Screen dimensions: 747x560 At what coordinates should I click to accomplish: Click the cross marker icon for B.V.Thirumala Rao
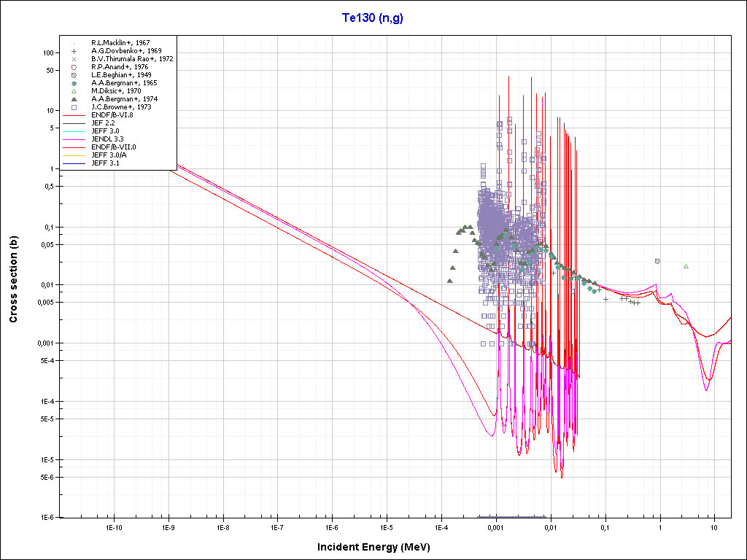click(x=74, y=59)
